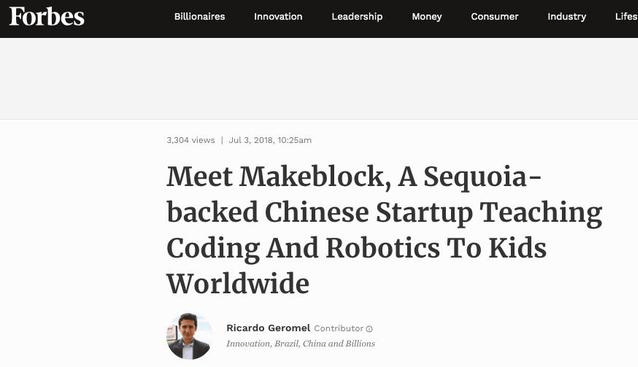Click the author's topics tagline text
Screen dimensions: 638x367
pos(301,343)
